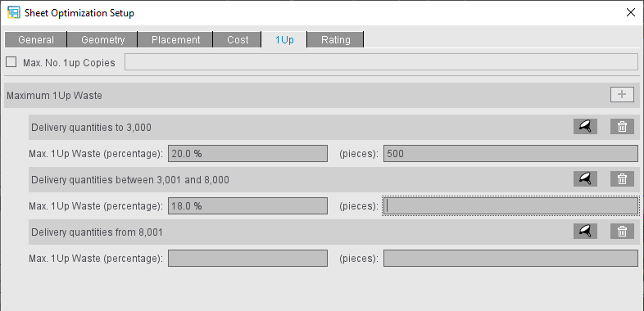Click the plus icon to add a waste range

(x=622, y=95)
